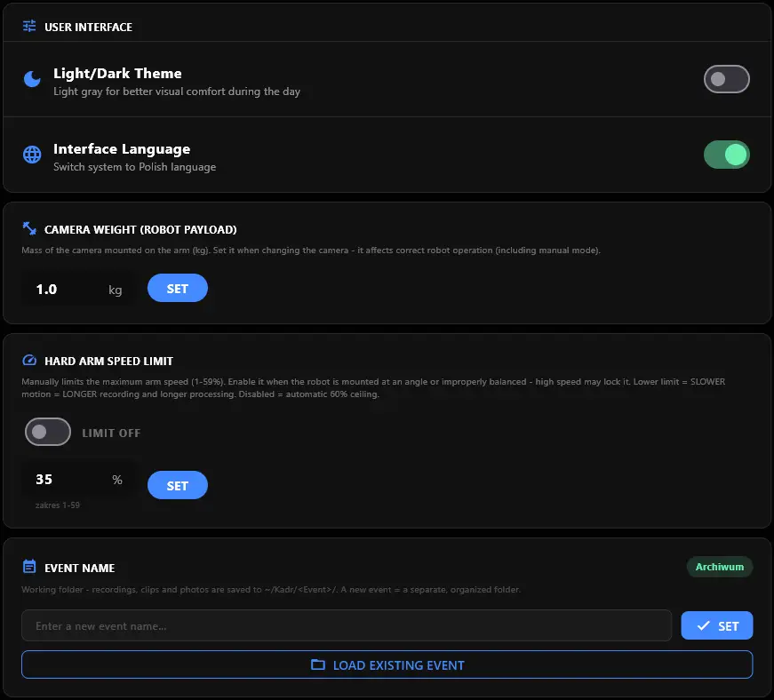The width and height of the screenshot is (774, 700).
Task: Open the Archiwum badge
Action: point(719,567)
